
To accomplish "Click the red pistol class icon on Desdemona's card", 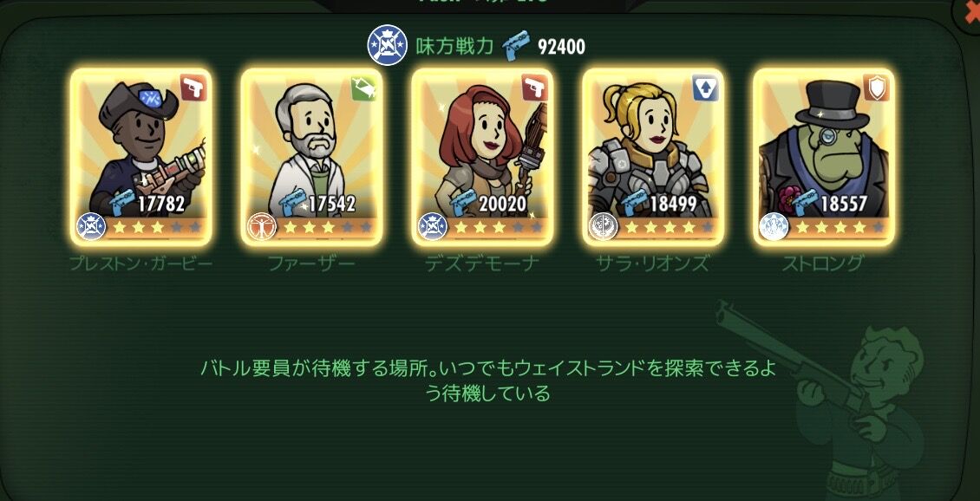I will (x=534, y=88).
